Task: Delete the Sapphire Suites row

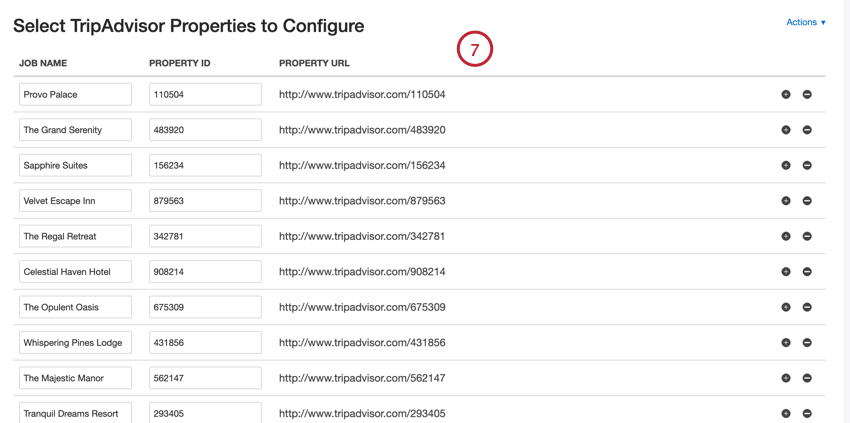Action: point(807,165)
